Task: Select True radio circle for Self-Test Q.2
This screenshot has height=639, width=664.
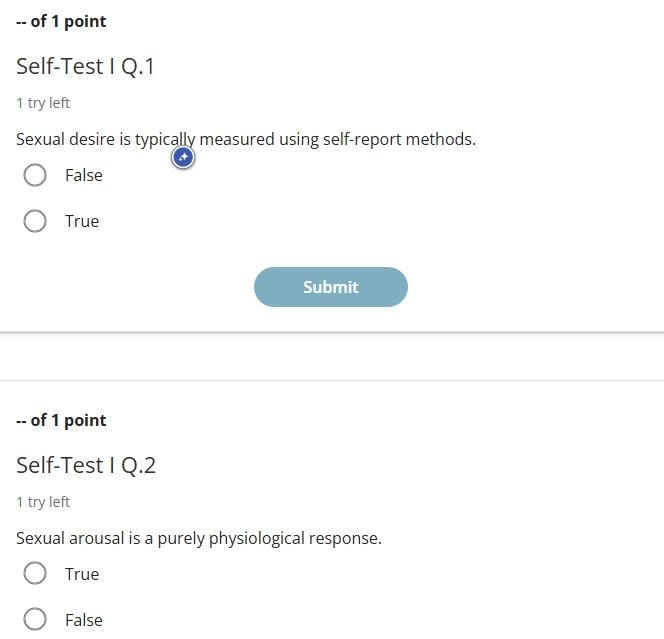Action: [35, 573]
